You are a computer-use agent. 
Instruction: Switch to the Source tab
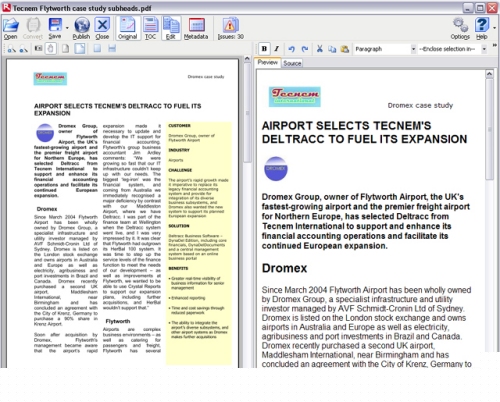[x=292, y=63]
